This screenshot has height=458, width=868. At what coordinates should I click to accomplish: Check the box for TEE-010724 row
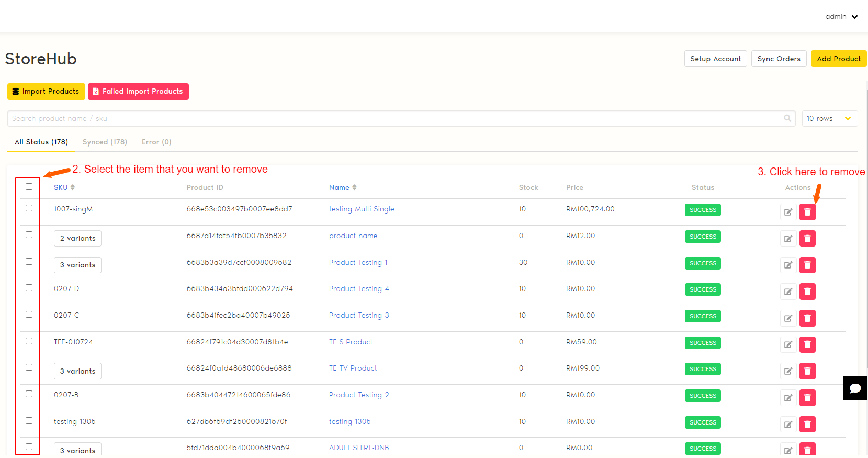[x=29, y=341]
